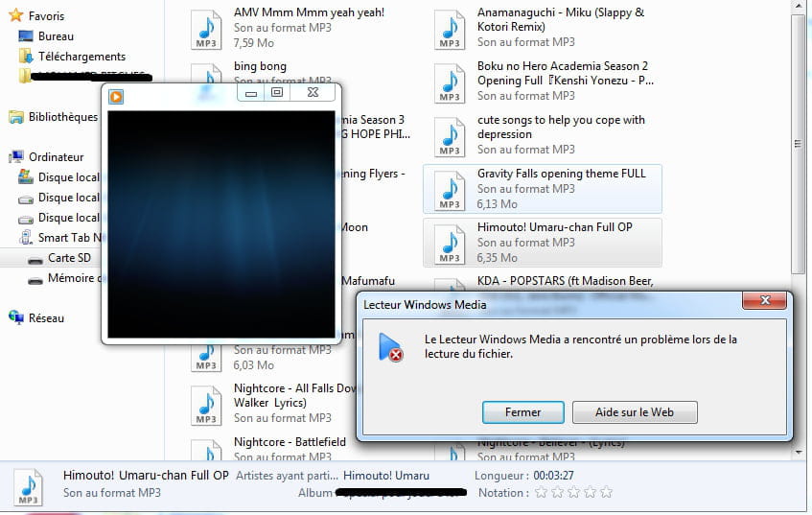Minimize the small Media Player window
This screenshot has height=515, width=812.
point(251,93)
